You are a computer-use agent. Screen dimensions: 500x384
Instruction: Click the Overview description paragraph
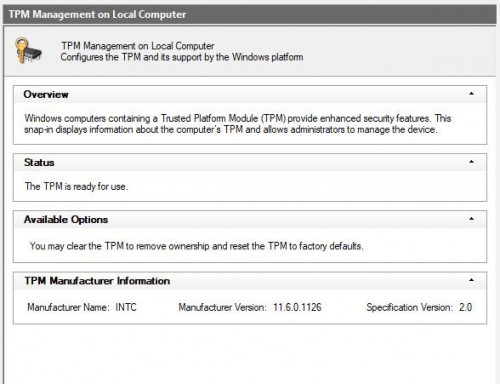pyautogui.click(x=237, y=124)
